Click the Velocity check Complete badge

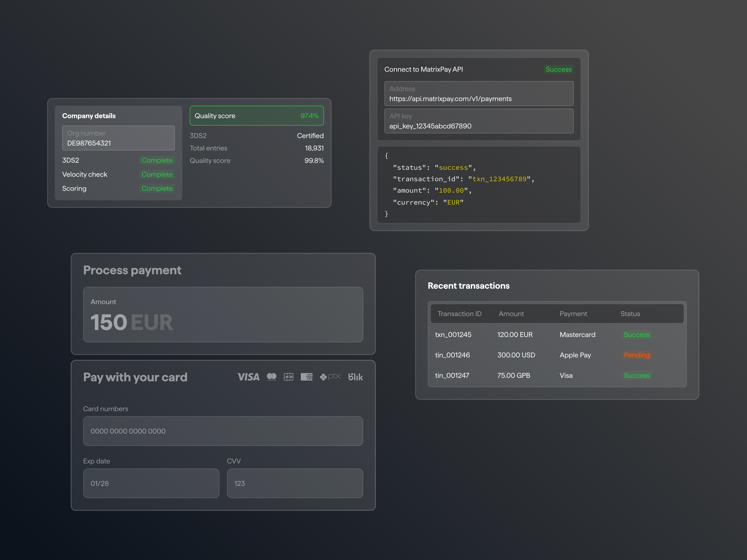pos(157,174)
